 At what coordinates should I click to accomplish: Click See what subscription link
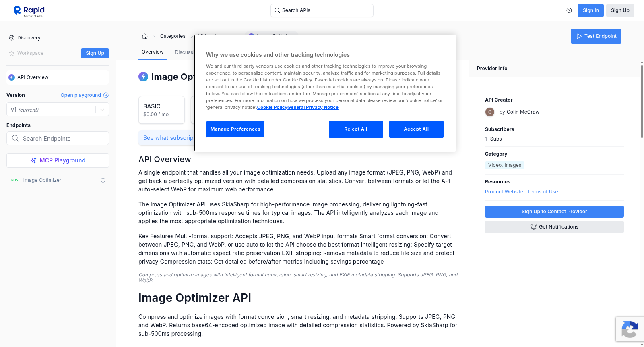click(169, 138)
